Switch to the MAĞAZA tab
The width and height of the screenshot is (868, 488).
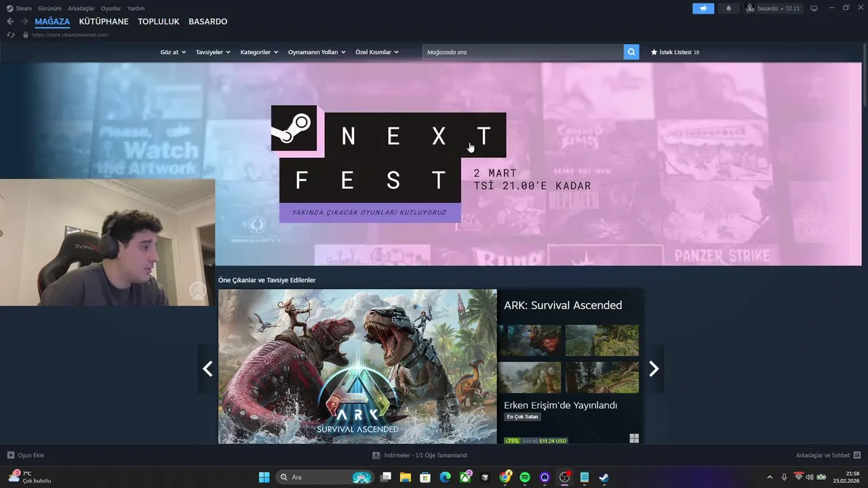[x=52, y=22]
